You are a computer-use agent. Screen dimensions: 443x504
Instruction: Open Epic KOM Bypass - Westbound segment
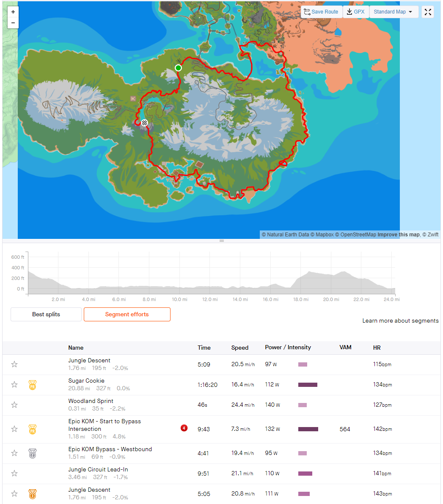[110, 449]
